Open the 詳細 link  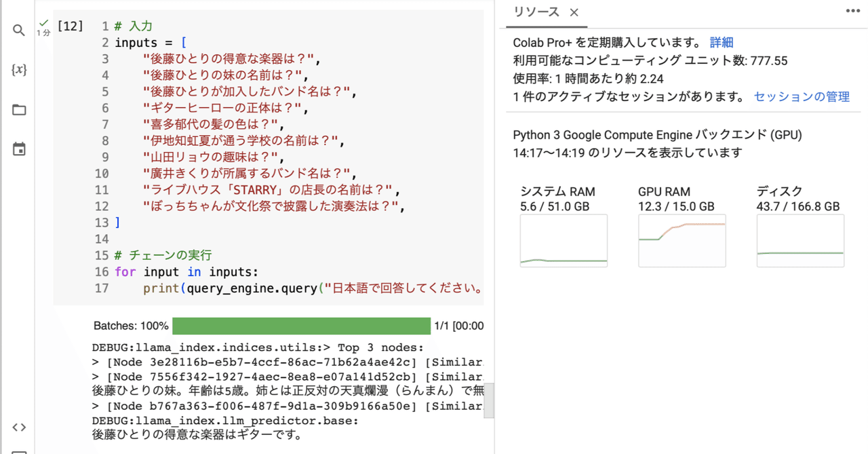pyautogui.click(x=722, y=43)
